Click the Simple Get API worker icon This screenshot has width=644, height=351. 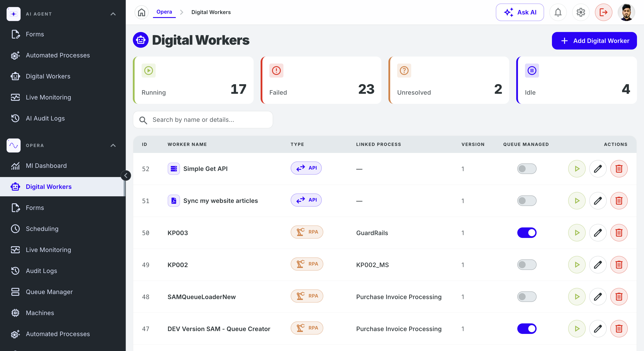coord(174,169)
